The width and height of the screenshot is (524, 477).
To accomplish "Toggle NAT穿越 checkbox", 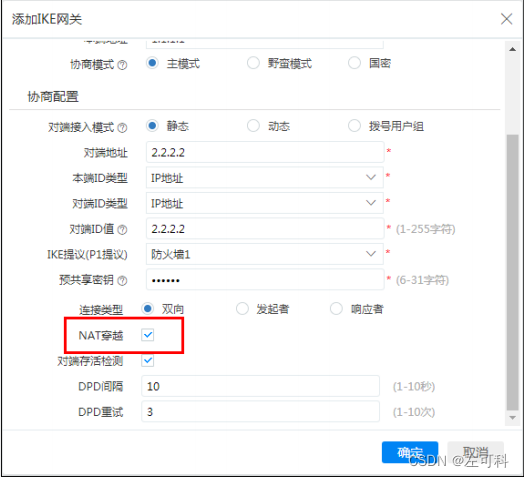I will pyautogui.click(x=147, y=335).
